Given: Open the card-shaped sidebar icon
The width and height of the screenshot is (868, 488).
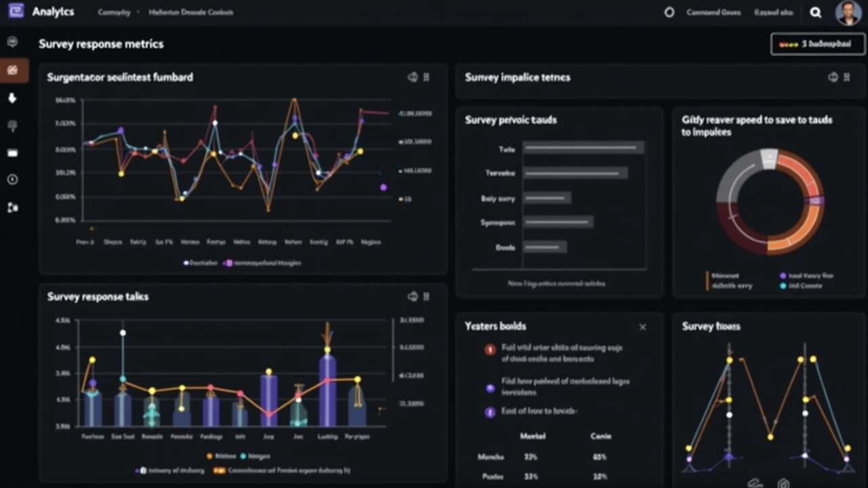Looking at the screenshot, I should (12, 153).
